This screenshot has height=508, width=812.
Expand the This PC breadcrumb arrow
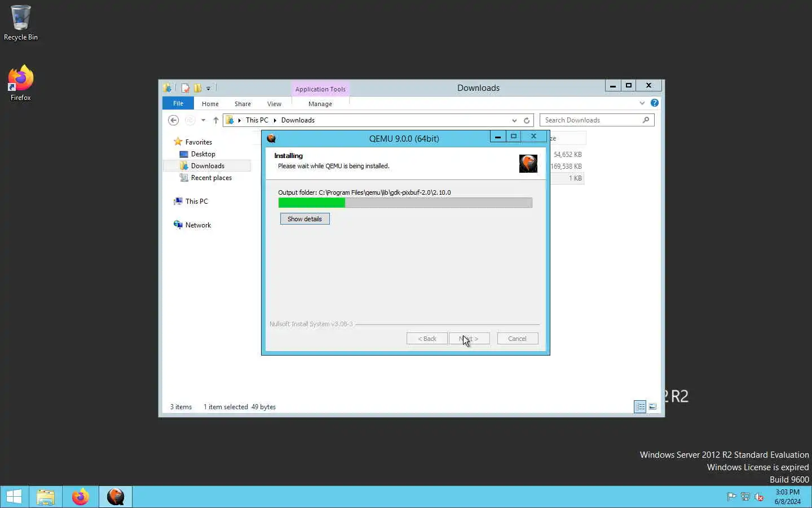(x=275, y=120)
